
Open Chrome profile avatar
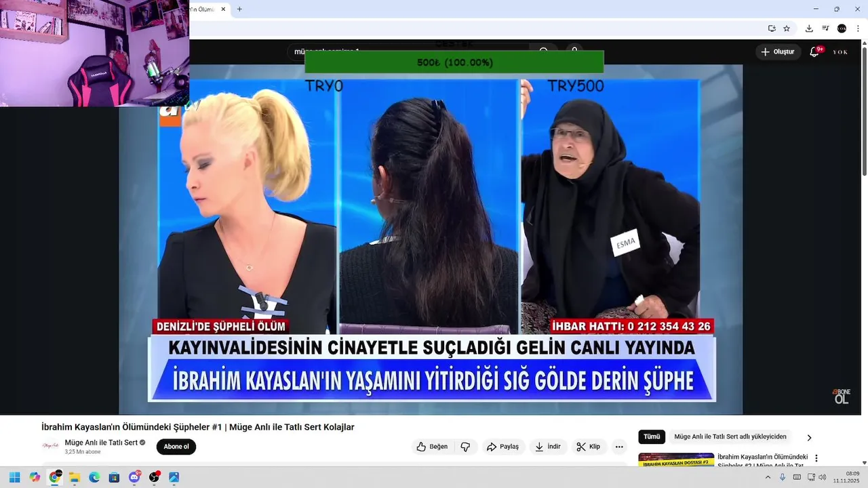click(842, 28)
